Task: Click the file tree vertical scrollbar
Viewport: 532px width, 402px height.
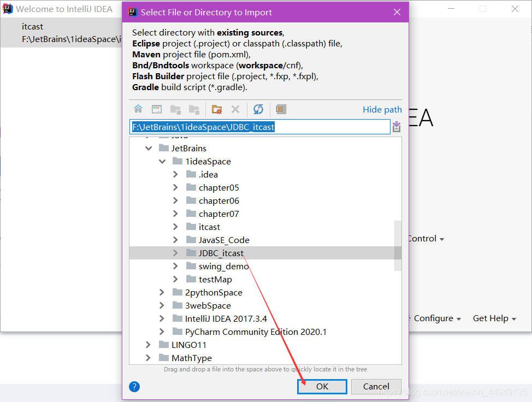Action: click(x=398, y=246)
